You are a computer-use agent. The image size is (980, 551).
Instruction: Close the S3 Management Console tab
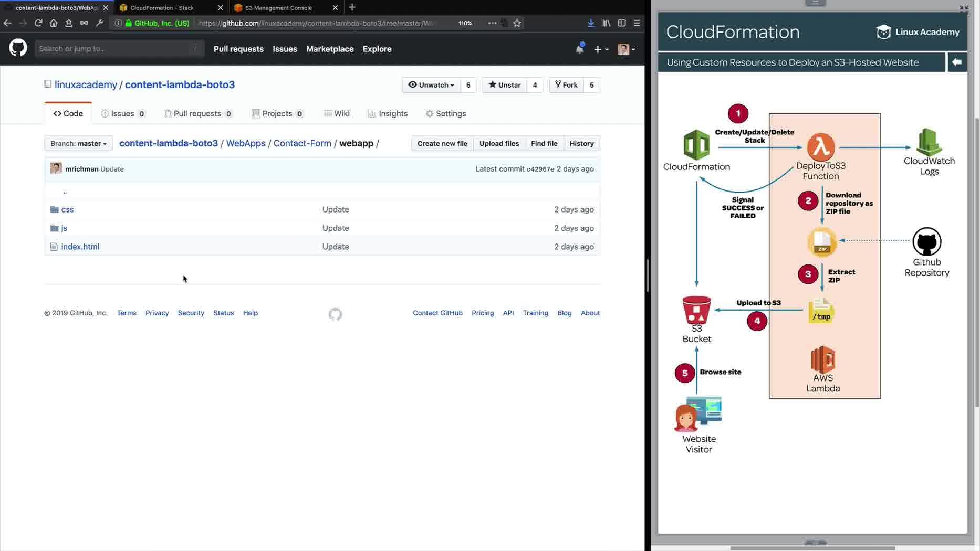point(336,8)
